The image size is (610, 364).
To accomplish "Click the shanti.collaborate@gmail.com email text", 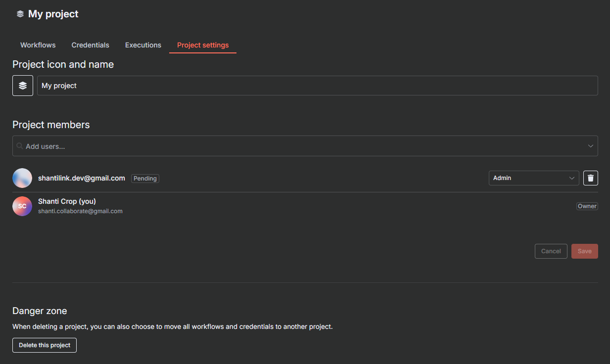I will (x=80, y=211).
